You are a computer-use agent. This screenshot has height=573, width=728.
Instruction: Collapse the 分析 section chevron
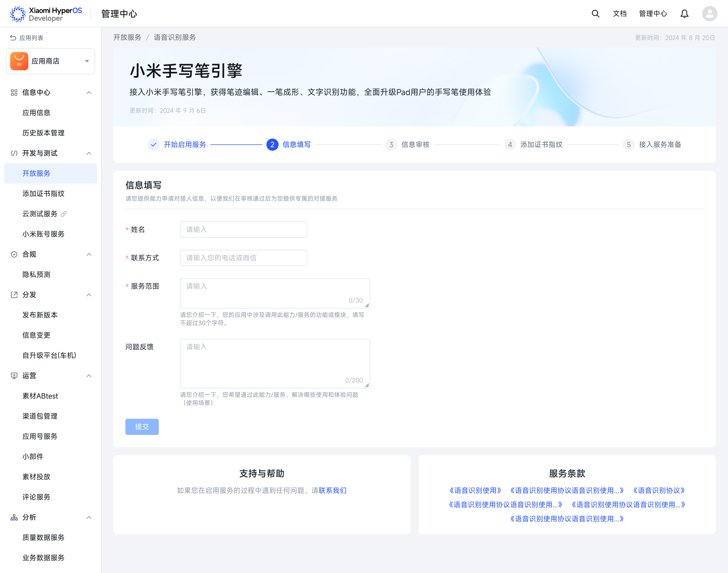(89, 517)
